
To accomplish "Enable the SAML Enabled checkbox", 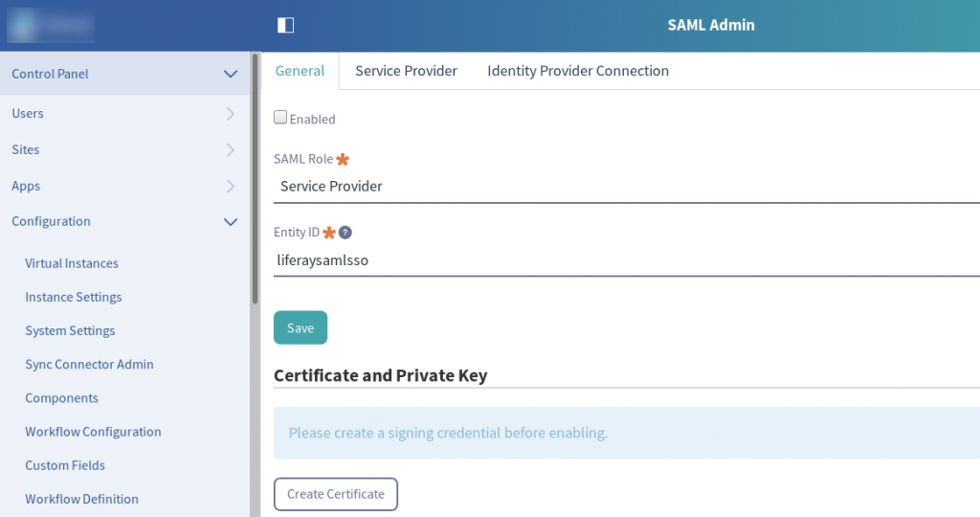I will (280, 118).
